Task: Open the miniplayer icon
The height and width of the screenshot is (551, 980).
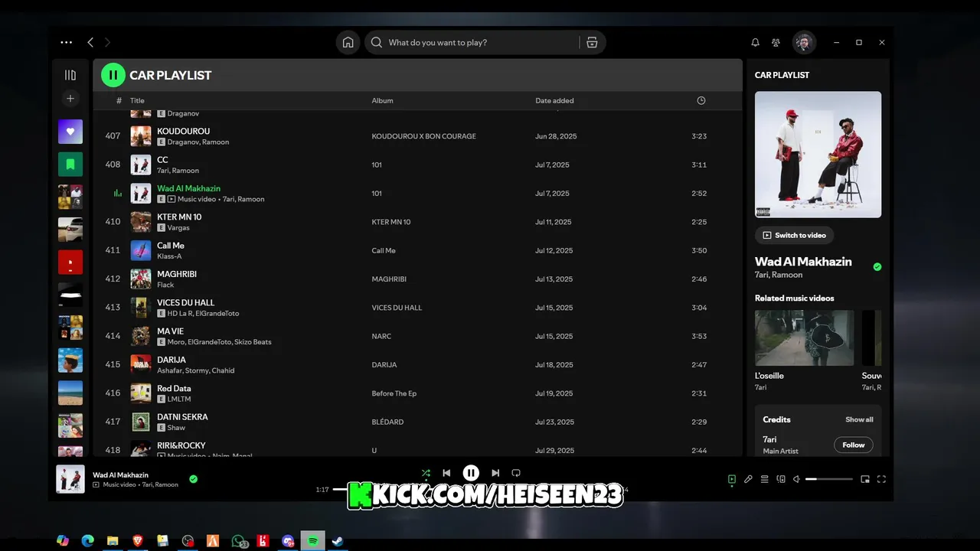Action: (865, 479)
